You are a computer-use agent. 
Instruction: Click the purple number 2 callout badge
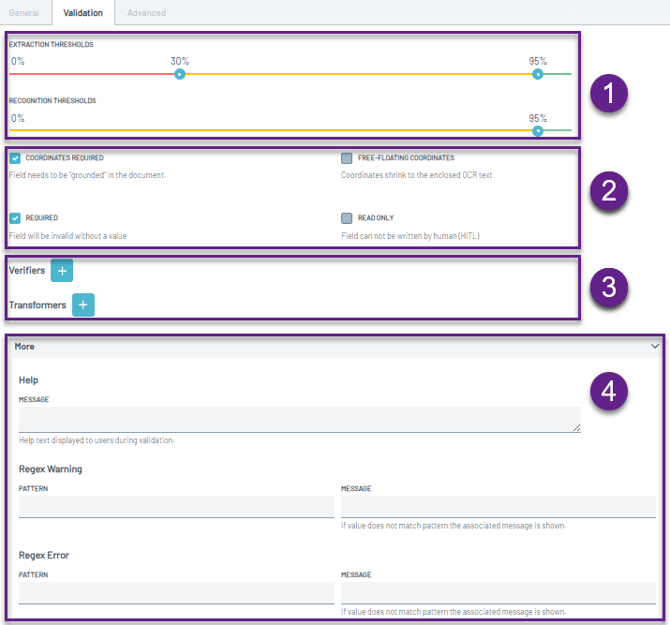pos(607,190)
